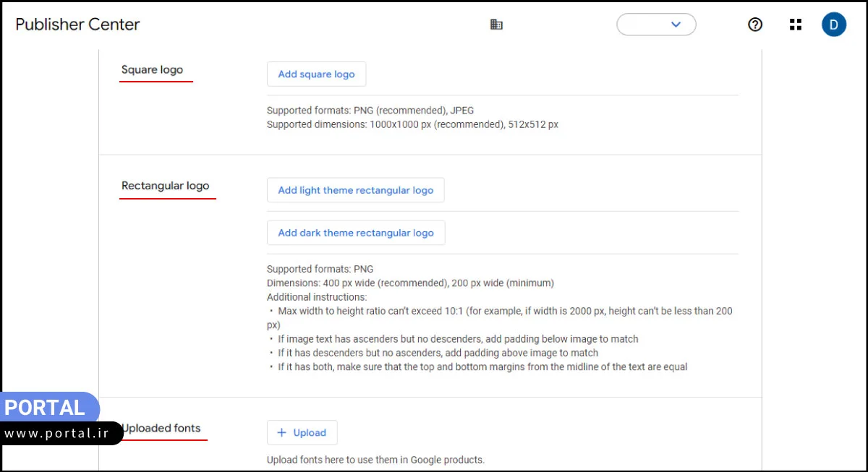Image resolution: width=868 pixels, height=472 pixels.
Task: Open the Google apps grid icon
Action: click(796, 25)
